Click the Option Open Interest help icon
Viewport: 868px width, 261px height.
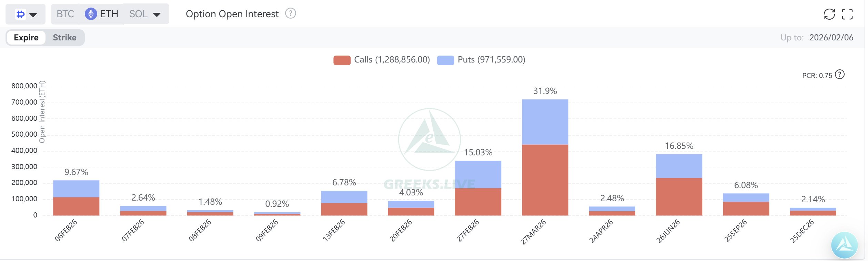click(x=290, y=13)
